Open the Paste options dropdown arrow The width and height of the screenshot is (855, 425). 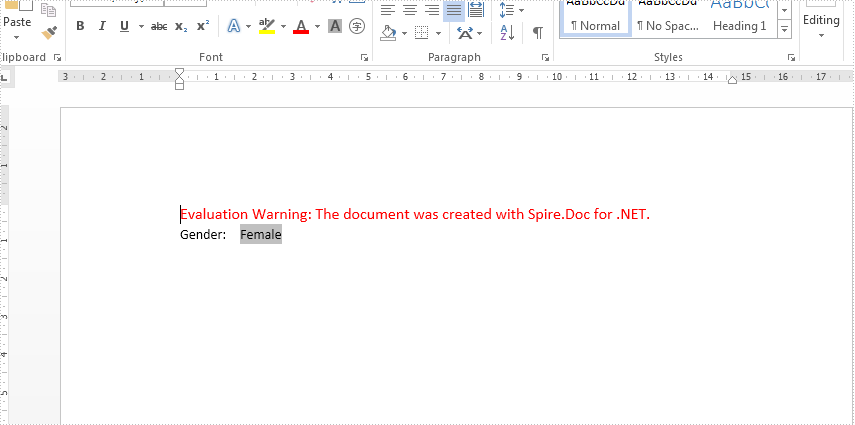click(16, 38)
